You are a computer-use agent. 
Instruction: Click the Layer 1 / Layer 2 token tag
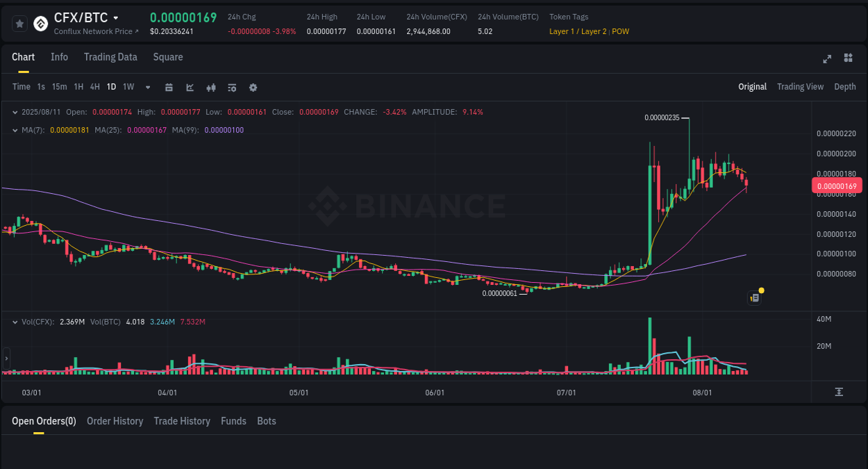point(578,31)
